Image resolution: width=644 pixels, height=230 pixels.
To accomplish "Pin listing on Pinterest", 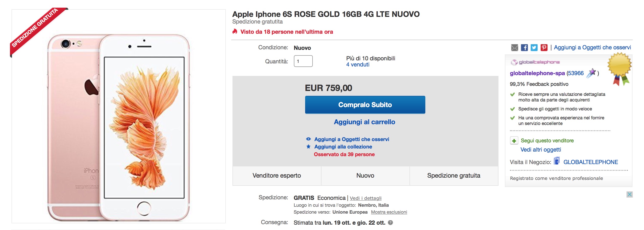I will [x=544, y=48].
